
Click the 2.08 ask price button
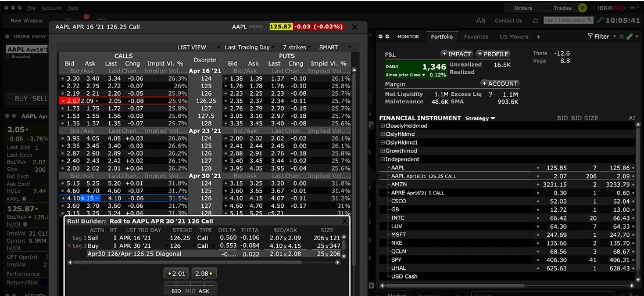(205, 273)
